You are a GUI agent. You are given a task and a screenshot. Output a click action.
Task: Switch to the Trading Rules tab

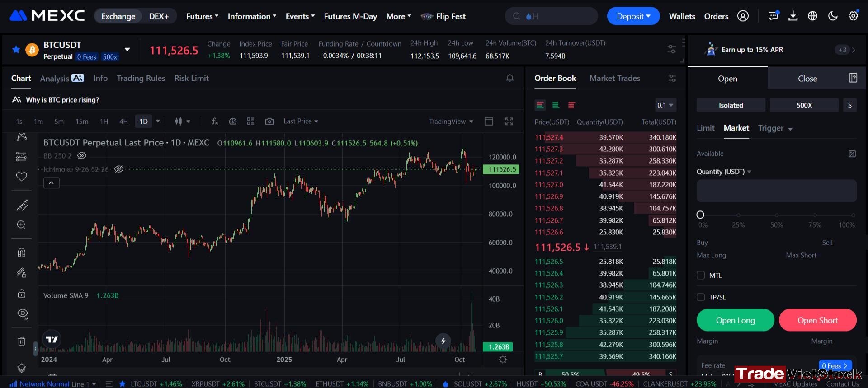[141, 78]
